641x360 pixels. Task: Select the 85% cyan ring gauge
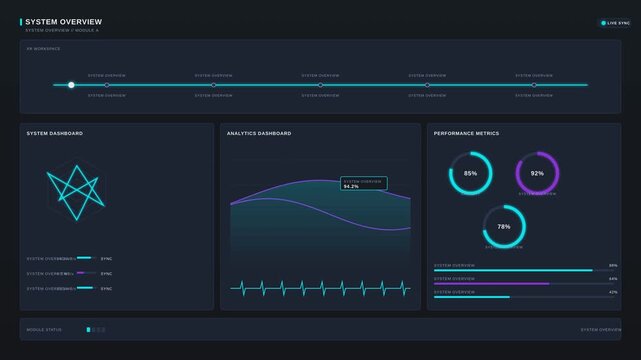(471, 173)
